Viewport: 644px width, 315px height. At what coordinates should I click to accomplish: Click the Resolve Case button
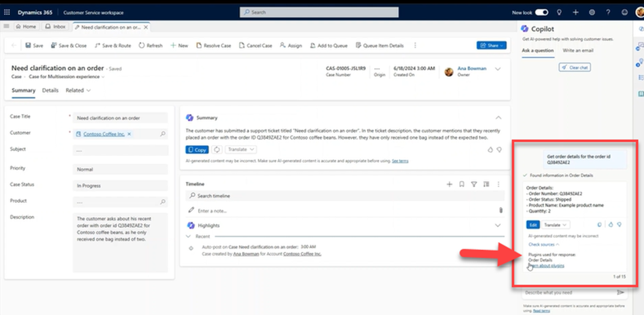[213, 46]
